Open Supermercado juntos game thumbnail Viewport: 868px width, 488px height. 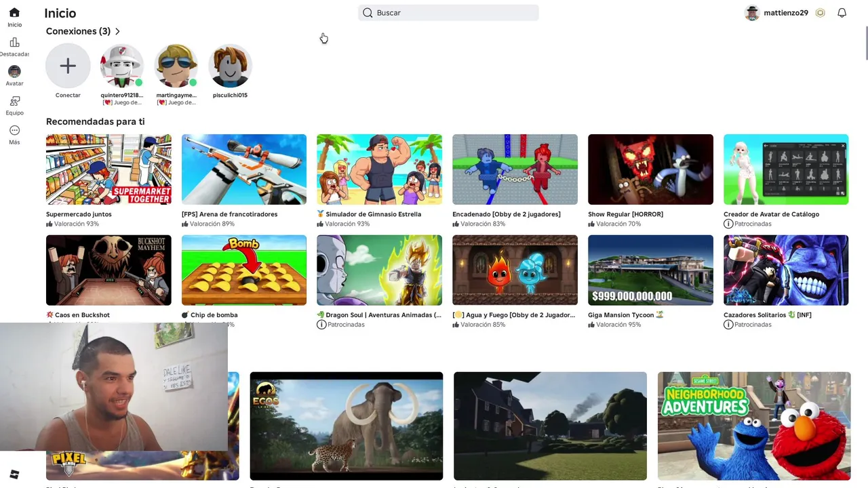coord(108,169)
